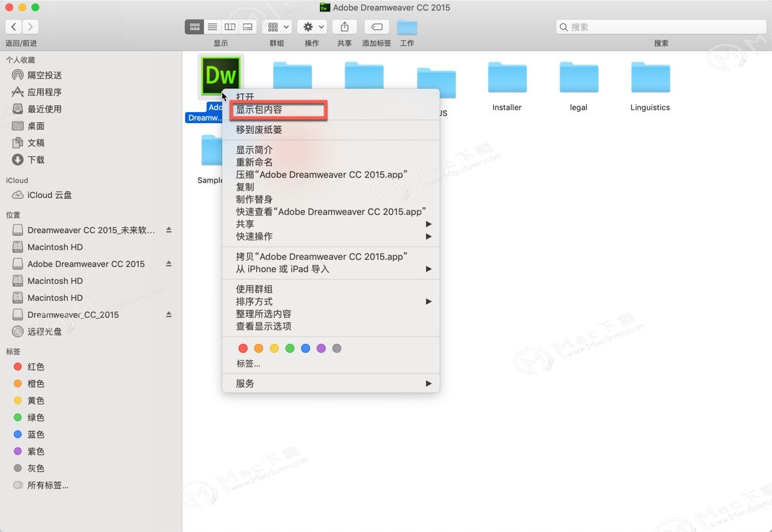
Task: Switch to list view in toolbar
Action: click(x=212, y=27)
